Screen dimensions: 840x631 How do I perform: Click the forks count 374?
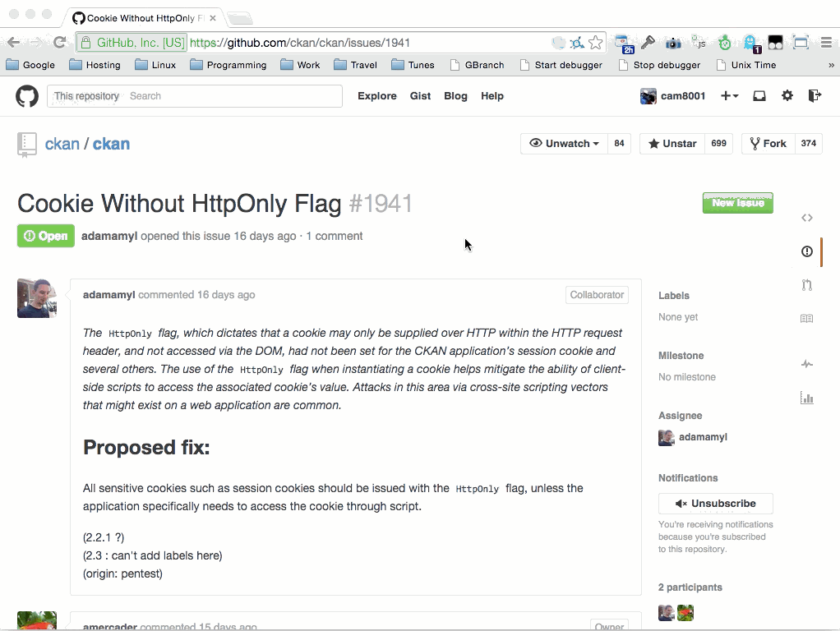[x=809, y=144]
